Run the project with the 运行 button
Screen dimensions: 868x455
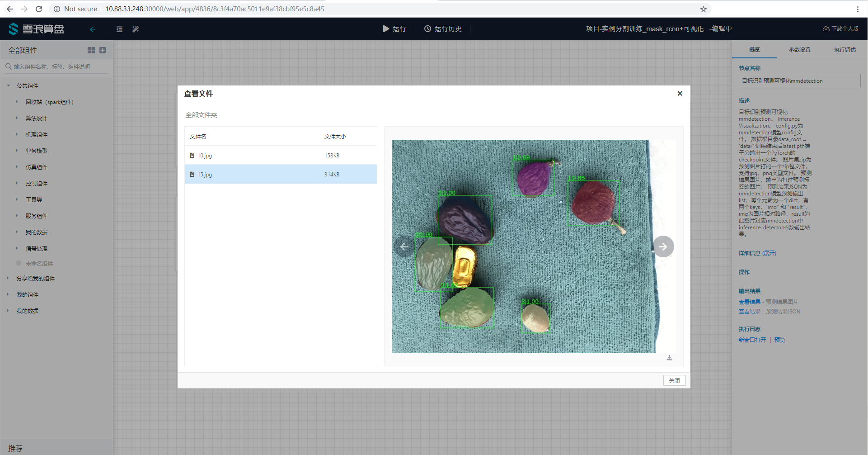(394, 29)
